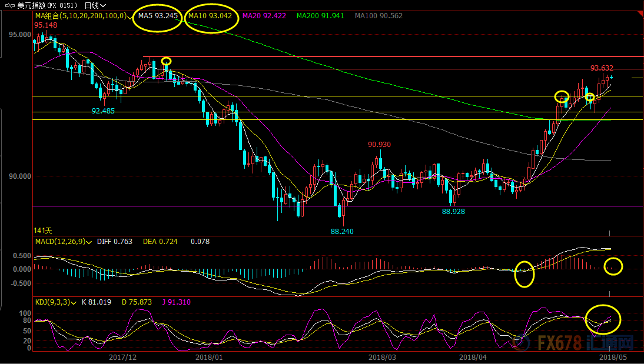Click the 2018/03 date axis marker

383,357
